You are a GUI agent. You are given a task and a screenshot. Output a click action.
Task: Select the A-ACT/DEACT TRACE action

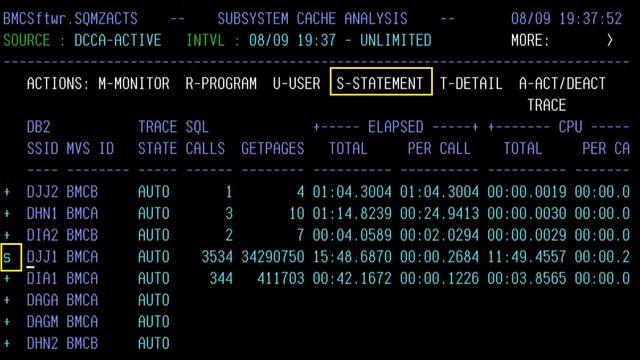tap(562, 94)
